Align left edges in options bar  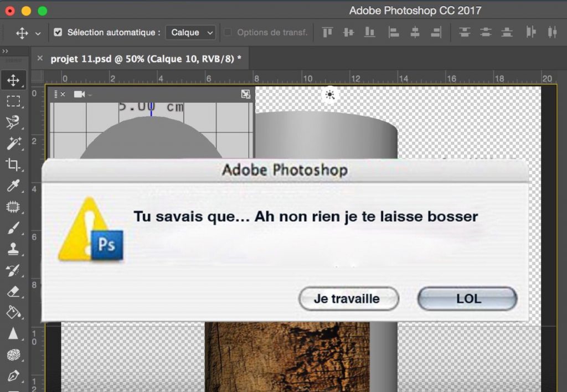click(x=394, y=33)
